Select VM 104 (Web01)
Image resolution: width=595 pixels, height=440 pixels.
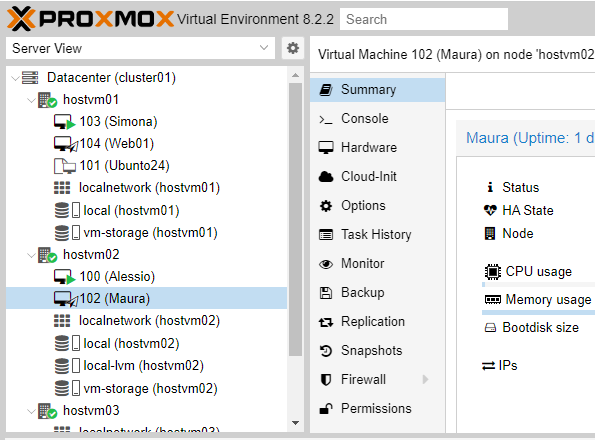tap(117, 144)
